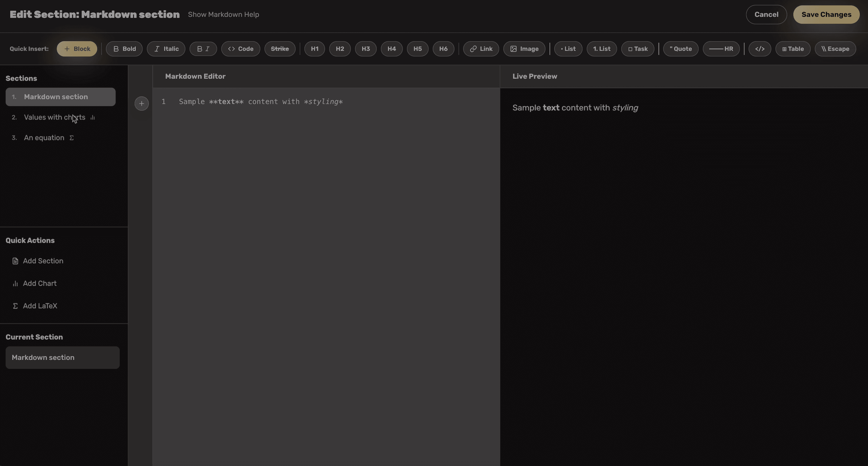868x466 pixels.
Task: Insert an escape character via Escape
Action: click(835, 49)
